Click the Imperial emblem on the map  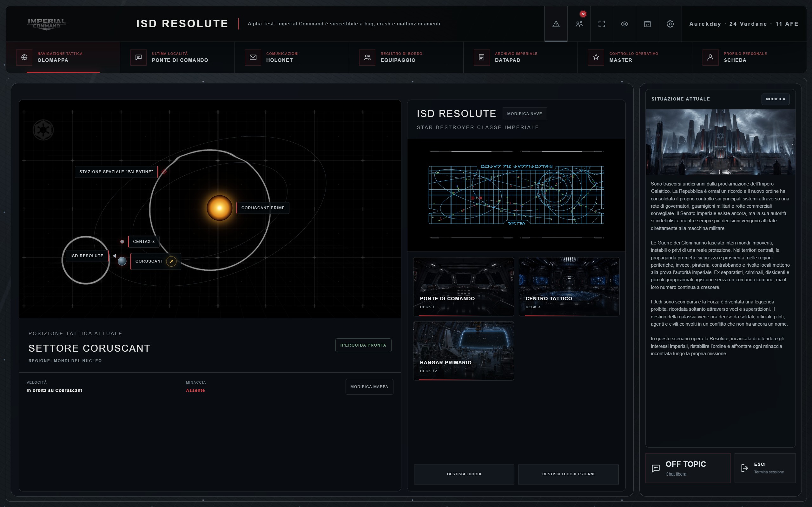[x=43, y=130]
